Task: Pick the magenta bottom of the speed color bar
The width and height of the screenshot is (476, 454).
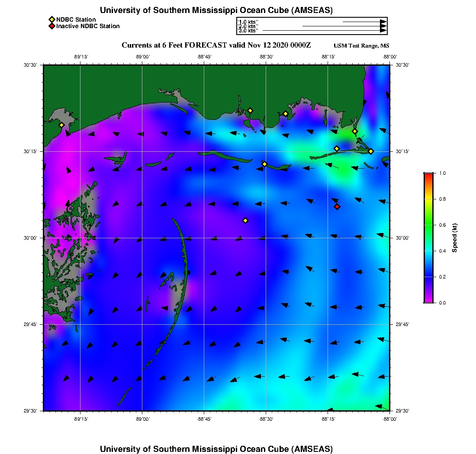Action: coord(428,300)
